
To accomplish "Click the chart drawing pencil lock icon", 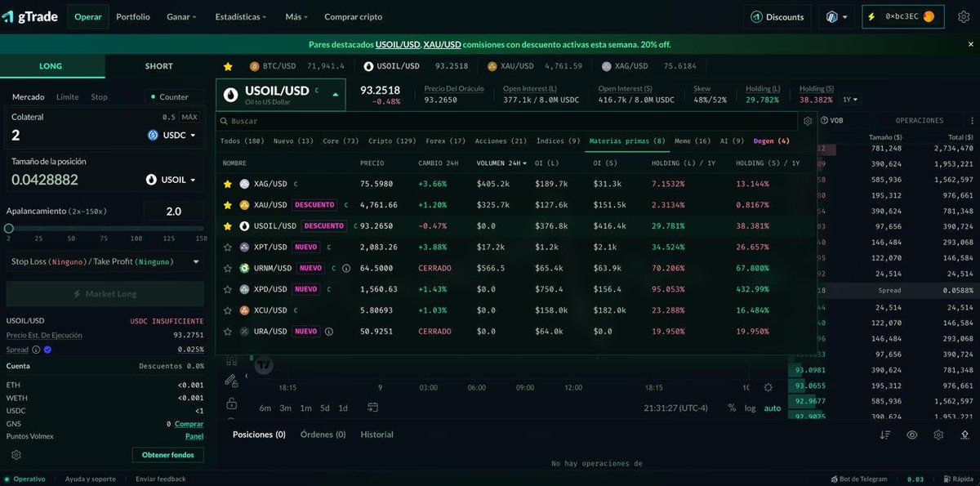I will coord(232,380).
